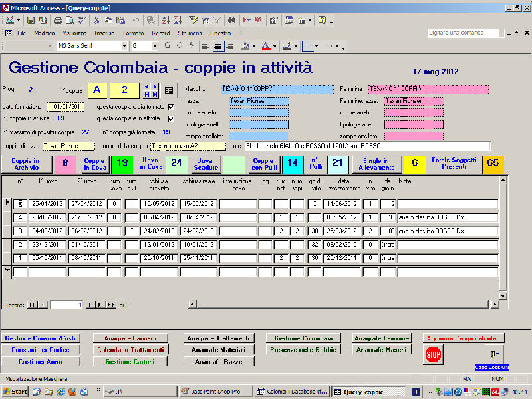532x399 pixels.
Task: Show the Database Window icon
Action: click(x=289, y=21)
